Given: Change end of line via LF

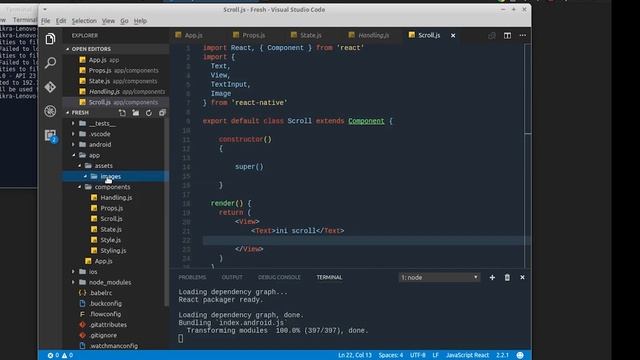Looking at the screenshot, I should (436, 355).
